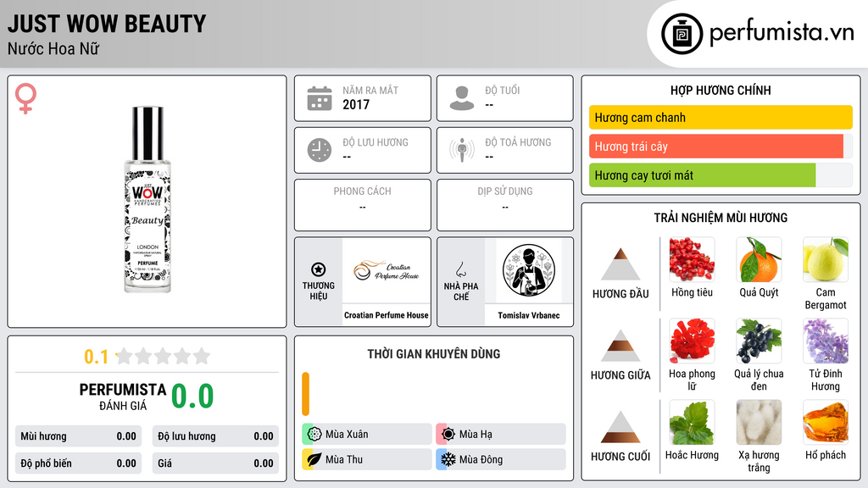Click the red Hương trái cây accord bar

click(716, 147)
